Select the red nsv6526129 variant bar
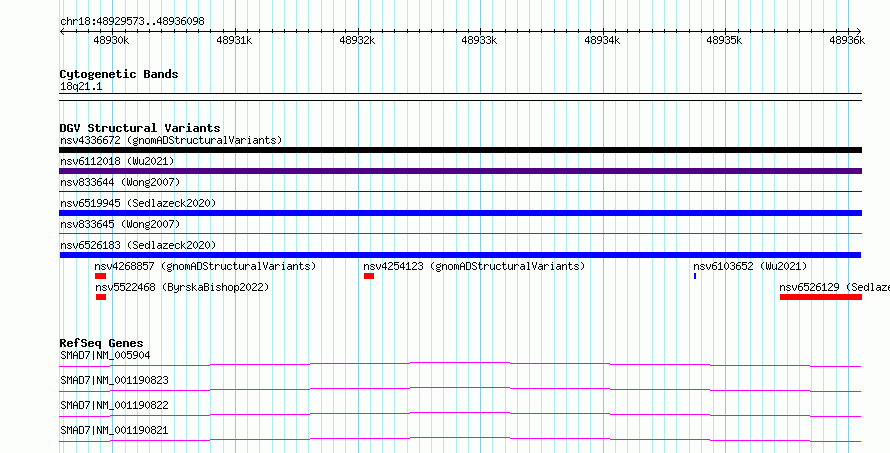The height and width of the screenshot is (453, 890). coord(821,297)
